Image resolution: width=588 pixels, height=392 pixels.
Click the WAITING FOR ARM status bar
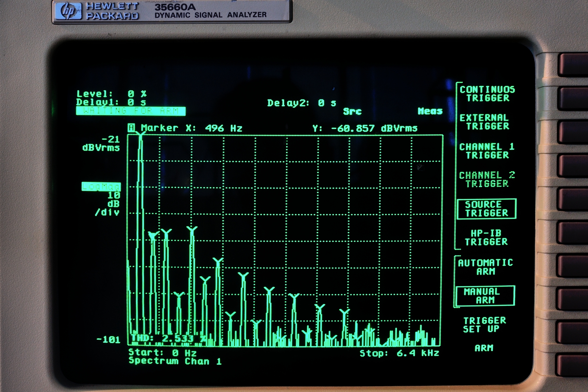point(131,111)
